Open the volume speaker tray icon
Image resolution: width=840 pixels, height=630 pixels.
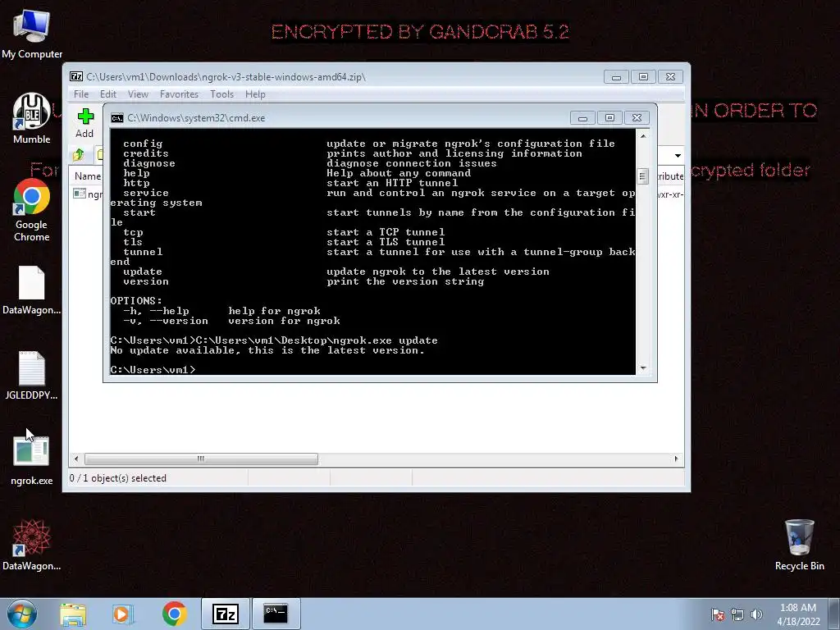pyautogui.click(x=756, y=614)
